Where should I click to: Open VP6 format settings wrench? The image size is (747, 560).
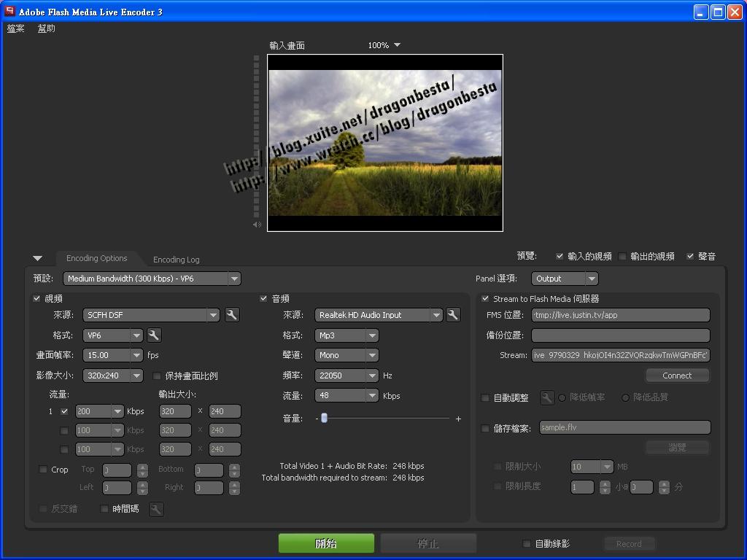point(154,335)
